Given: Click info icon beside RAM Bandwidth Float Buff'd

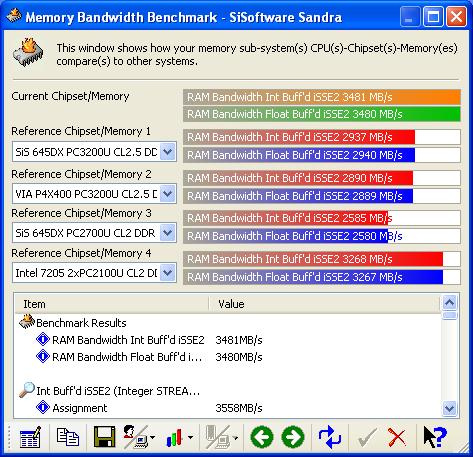Looking at the screenshot, I should pyautogui.click(x=43, y=356).
